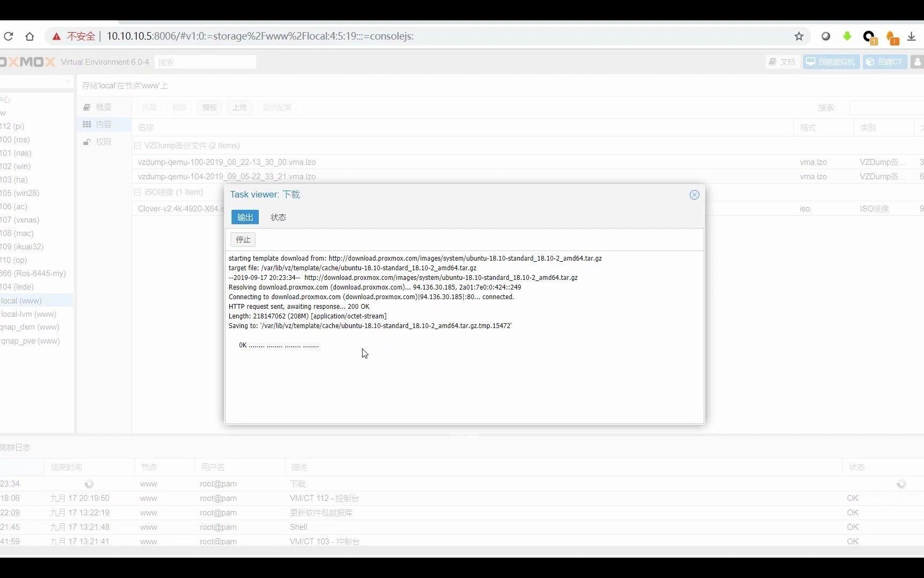Image resolution: width=924 pixels, height=578 pixels.
Task: Collapse the VZDump备份文件 group
Action: tap(137, 146)
